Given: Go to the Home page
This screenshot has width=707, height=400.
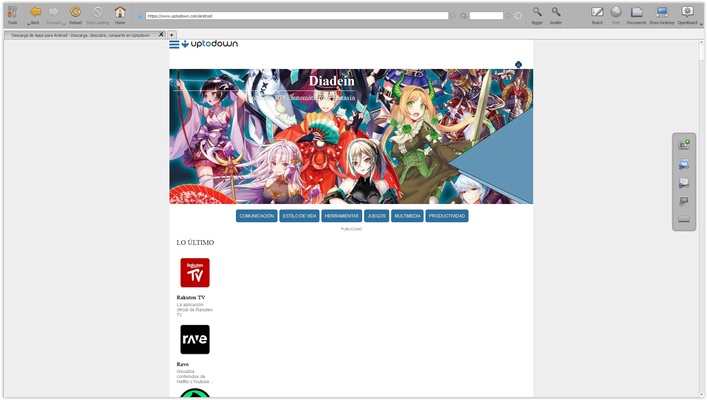Looking at the screenshot, I should pos(120,12).
